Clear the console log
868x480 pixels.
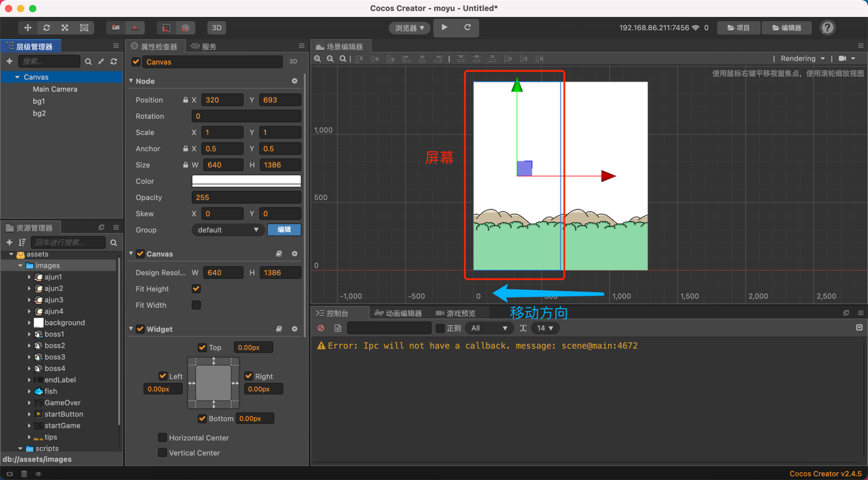pyautogui.click(x=321, y=328)
